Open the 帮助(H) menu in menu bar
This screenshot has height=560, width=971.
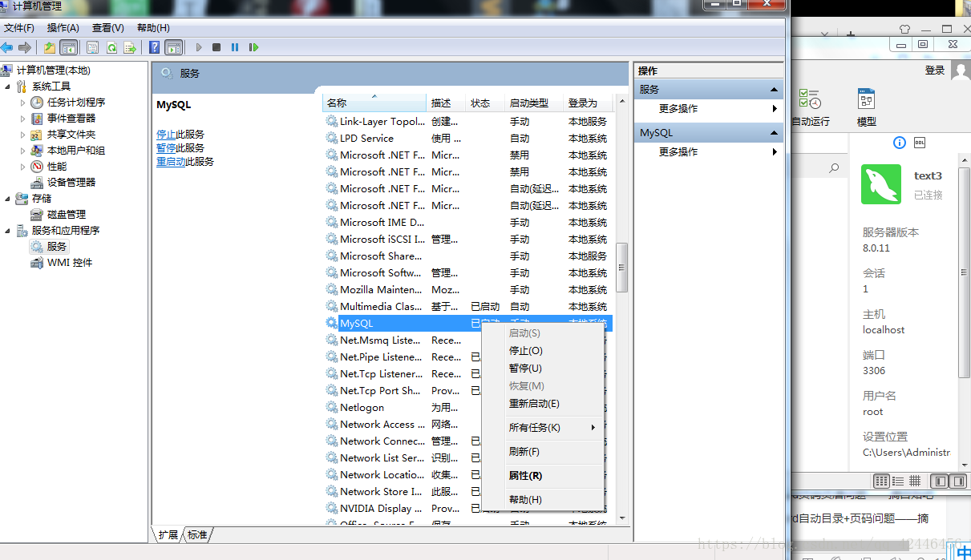[x=153, y=28]
